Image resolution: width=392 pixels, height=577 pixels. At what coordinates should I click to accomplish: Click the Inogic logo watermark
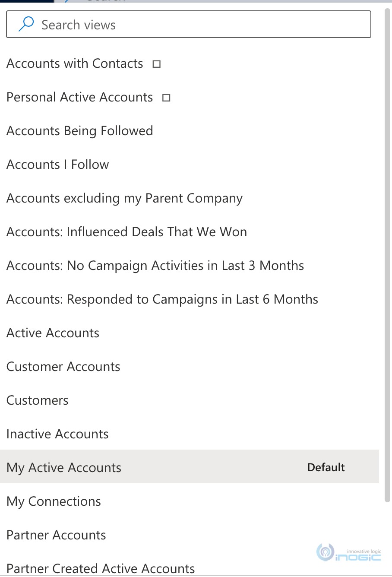click(x=349, y=553)
